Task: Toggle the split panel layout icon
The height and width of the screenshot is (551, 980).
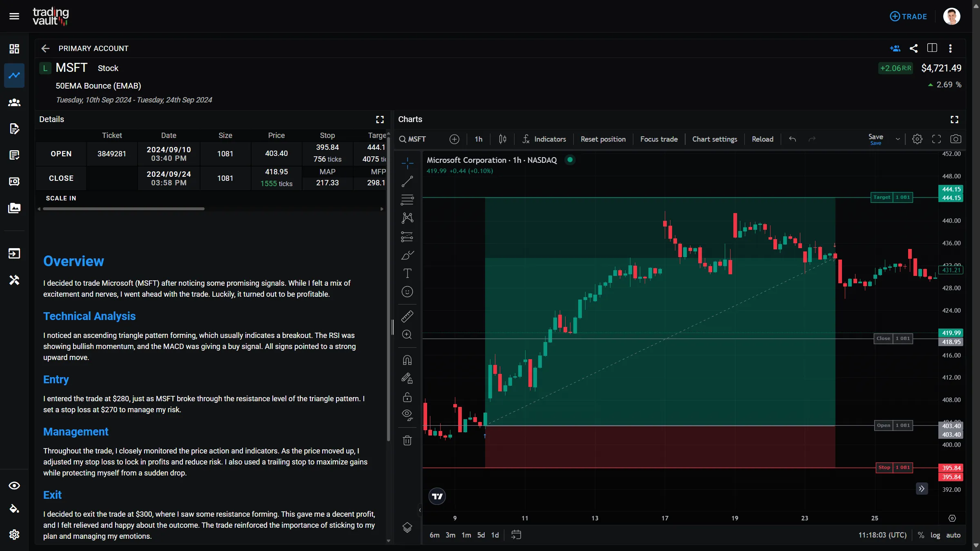Action: 932,48
